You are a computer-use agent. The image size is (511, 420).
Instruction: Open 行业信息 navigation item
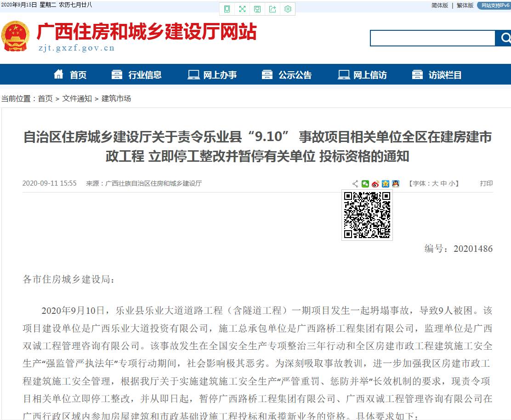click(145, 75)
